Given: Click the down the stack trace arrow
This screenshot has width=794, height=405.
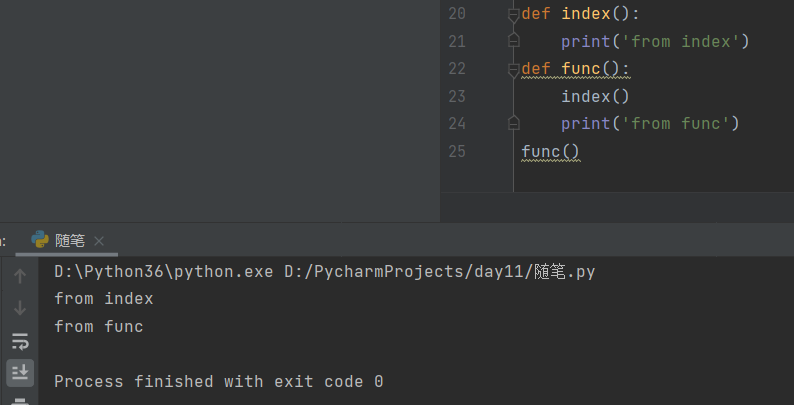Looking at the screenshot, I should click(20, 308).
